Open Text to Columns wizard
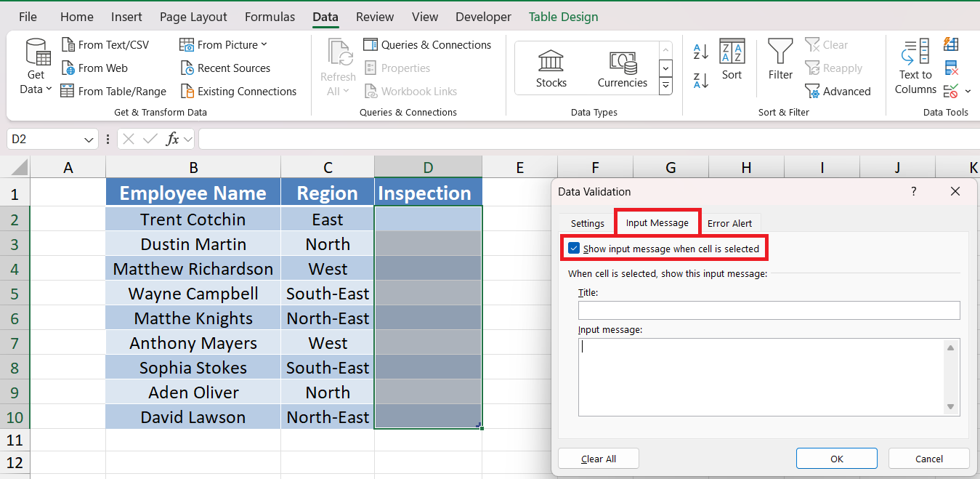980x479 pixels. [x=915, y=67]
